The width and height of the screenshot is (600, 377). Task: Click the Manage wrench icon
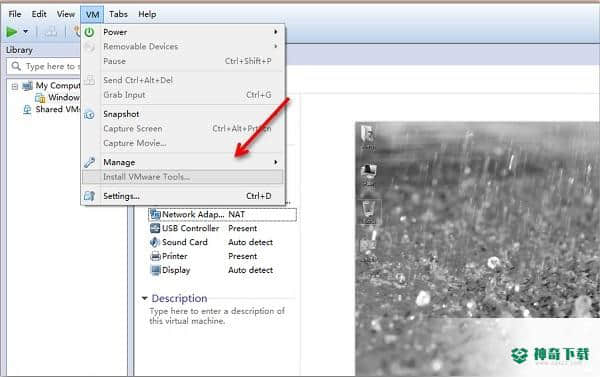[90, 162]
